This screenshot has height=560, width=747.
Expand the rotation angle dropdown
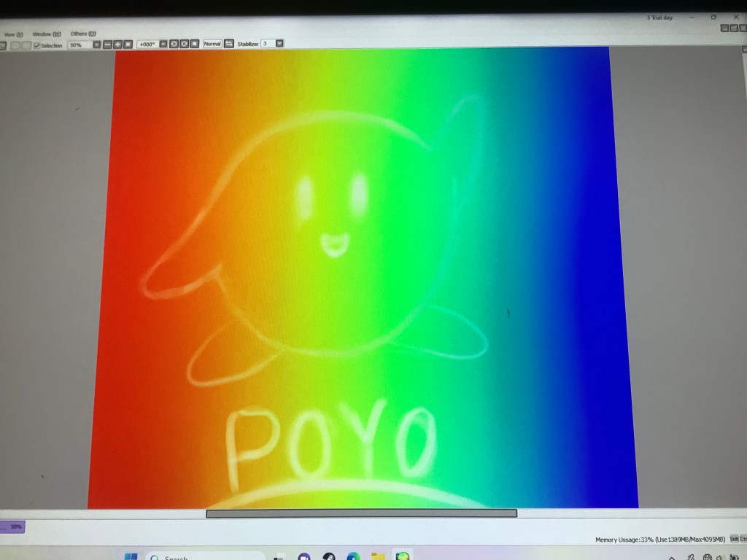coord(163,44)
